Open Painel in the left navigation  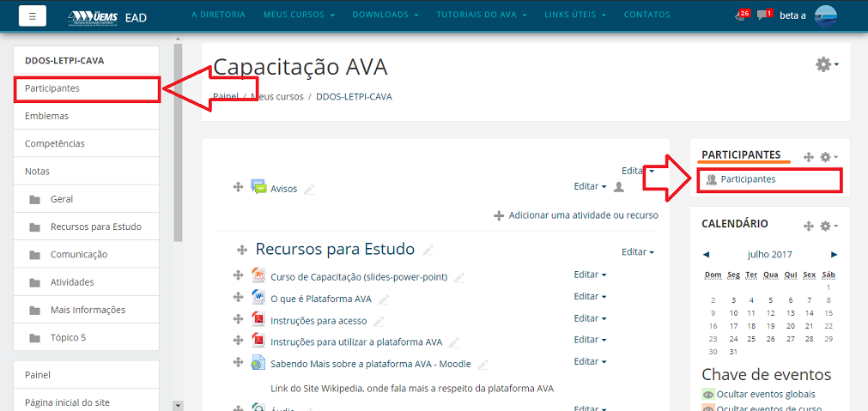click(x=87, y=374)
